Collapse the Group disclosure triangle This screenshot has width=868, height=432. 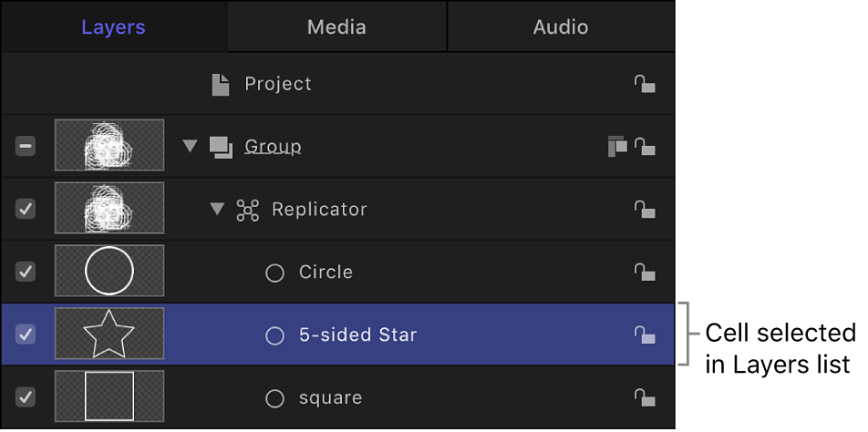[190, 147]
